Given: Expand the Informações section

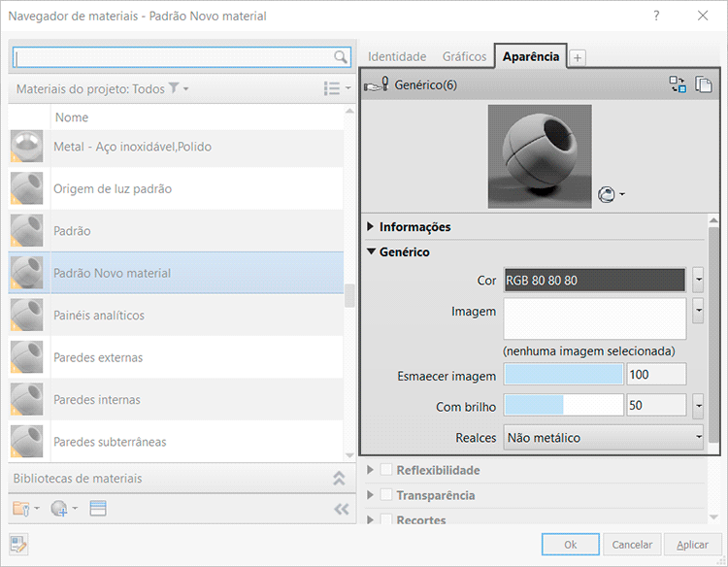Looking at the screenshot, I should point(372,227).
